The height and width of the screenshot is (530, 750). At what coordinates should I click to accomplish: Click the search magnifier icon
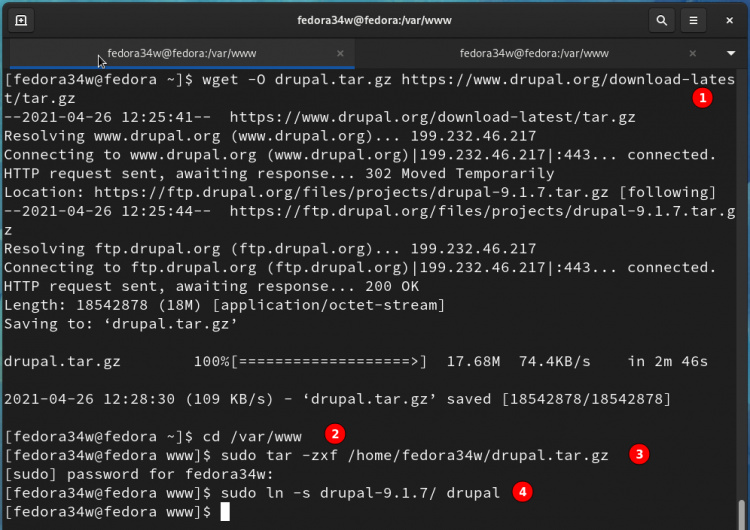(661, 20)
